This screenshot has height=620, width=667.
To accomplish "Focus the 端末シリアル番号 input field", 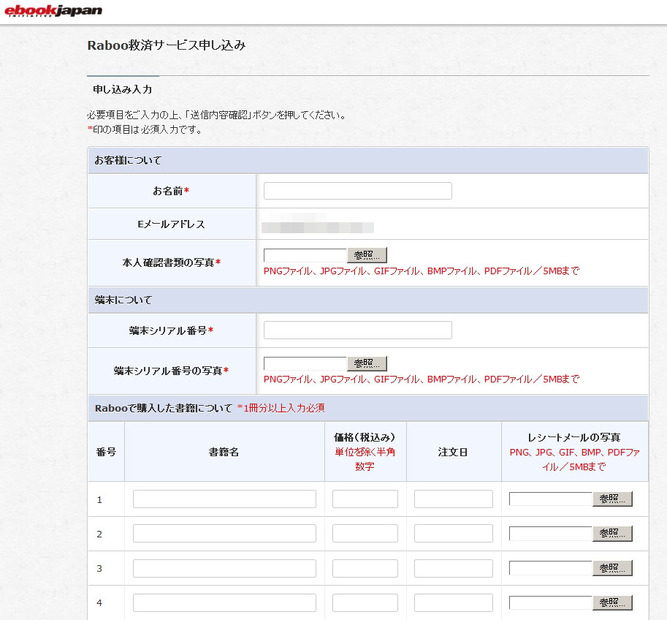I will [358, 330].
